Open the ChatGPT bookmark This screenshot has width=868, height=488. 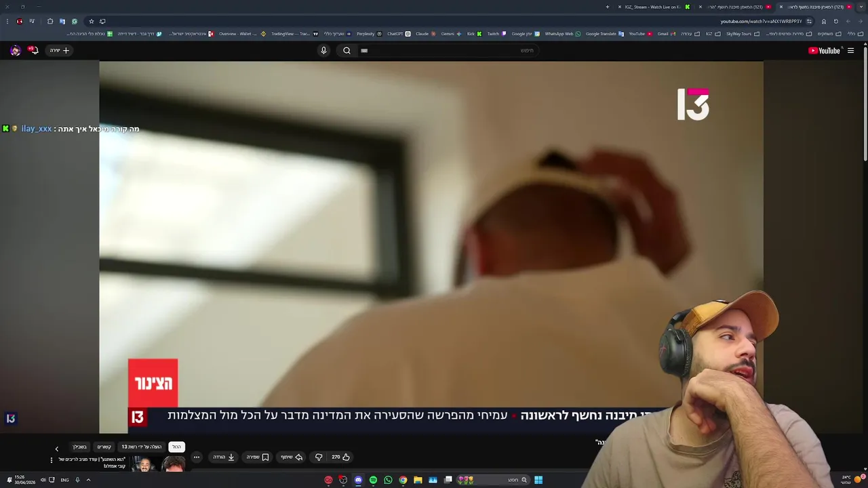click(398, 33)
